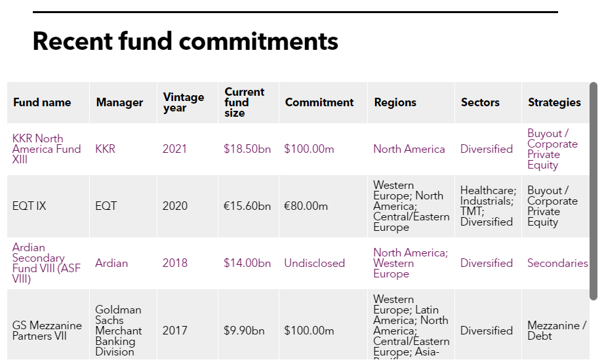This screenshot has width=604, height=364.
Task: Click the Strategies column header
Action: click(x=554, y=102)
